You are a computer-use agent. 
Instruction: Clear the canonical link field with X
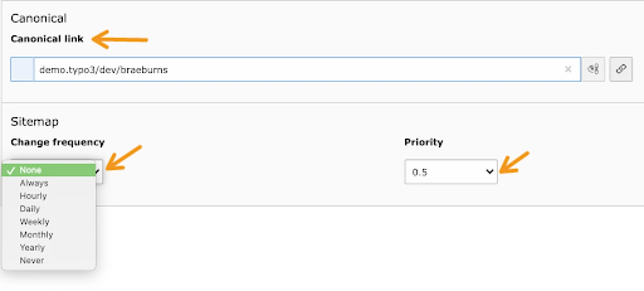point(568,69)
